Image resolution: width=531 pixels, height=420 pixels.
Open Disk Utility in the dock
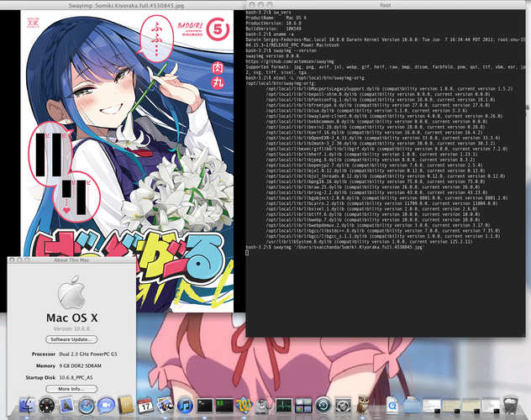[264, 404]
